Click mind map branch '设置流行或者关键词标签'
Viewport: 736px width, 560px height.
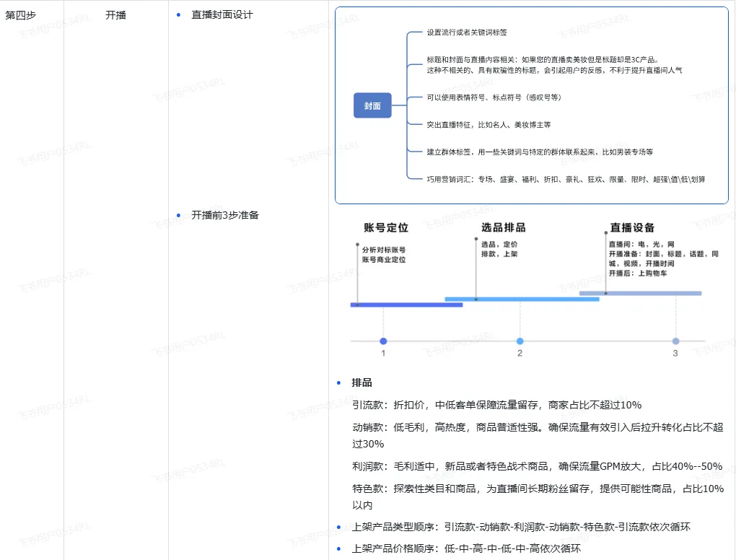467,32
